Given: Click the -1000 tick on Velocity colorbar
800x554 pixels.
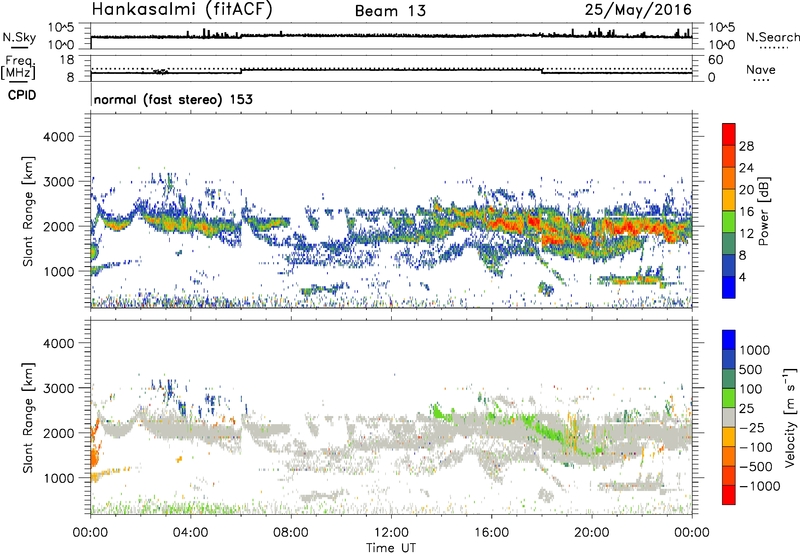Looking at the screenshot, I should [x=760, y=486].
